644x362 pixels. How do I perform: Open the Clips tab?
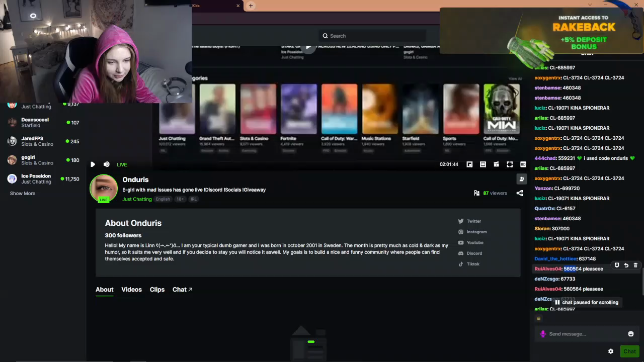point(157,290)
